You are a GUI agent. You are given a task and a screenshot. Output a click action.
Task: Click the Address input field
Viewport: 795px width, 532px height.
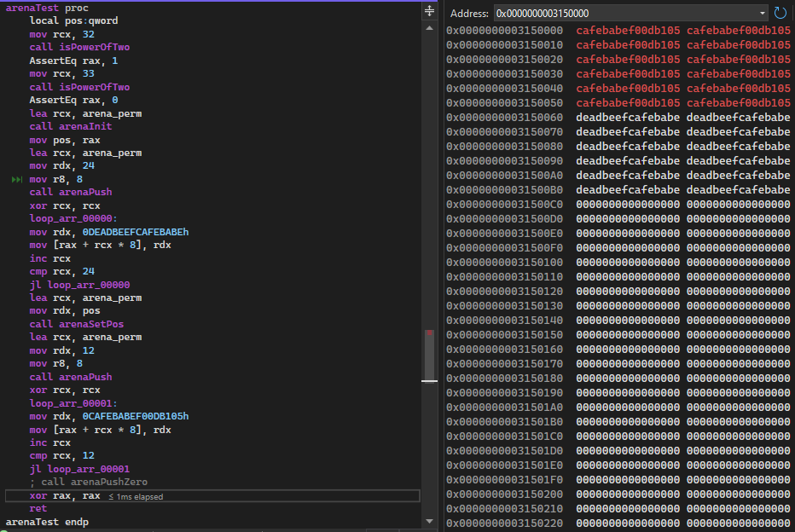(x=625, y=13)
